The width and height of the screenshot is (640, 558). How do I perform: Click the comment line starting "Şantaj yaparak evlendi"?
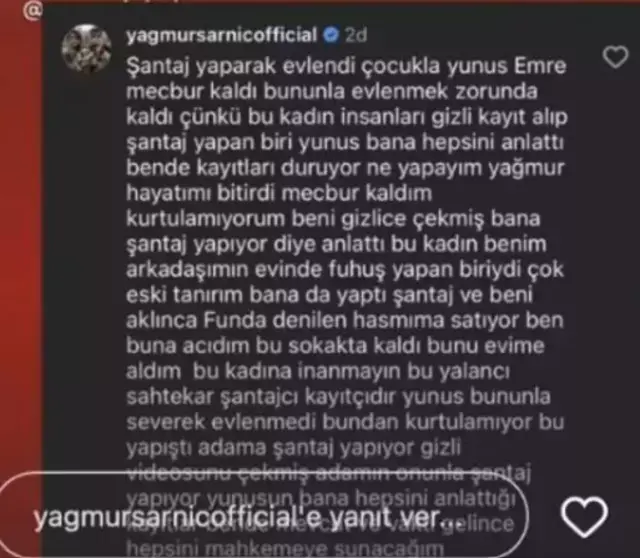346,67
